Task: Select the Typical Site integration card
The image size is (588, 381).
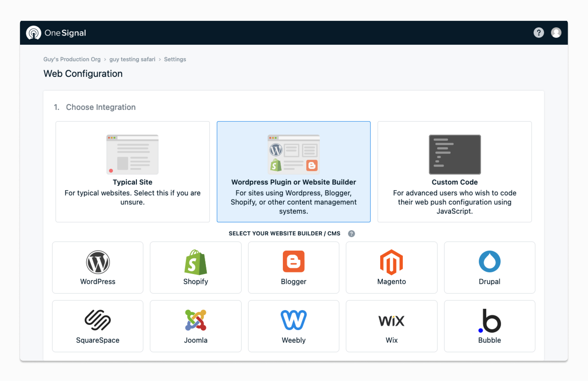Action: coord(133,171)
